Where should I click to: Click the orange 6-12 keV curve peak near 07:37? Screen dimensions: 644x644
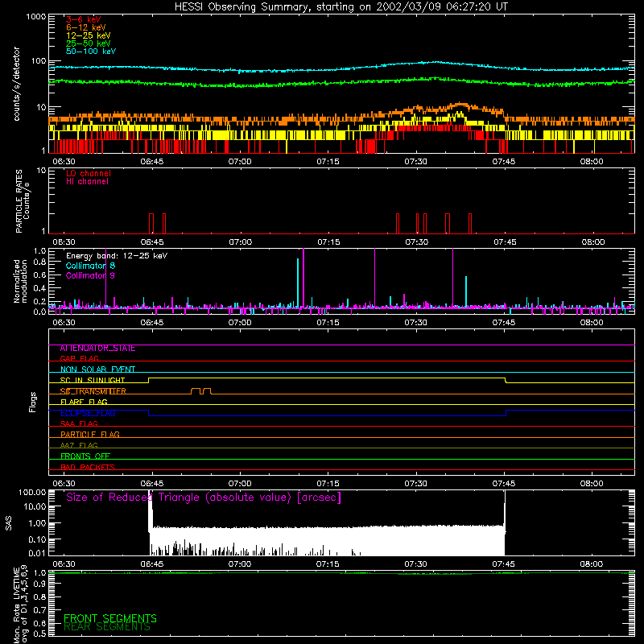point(460,105)
